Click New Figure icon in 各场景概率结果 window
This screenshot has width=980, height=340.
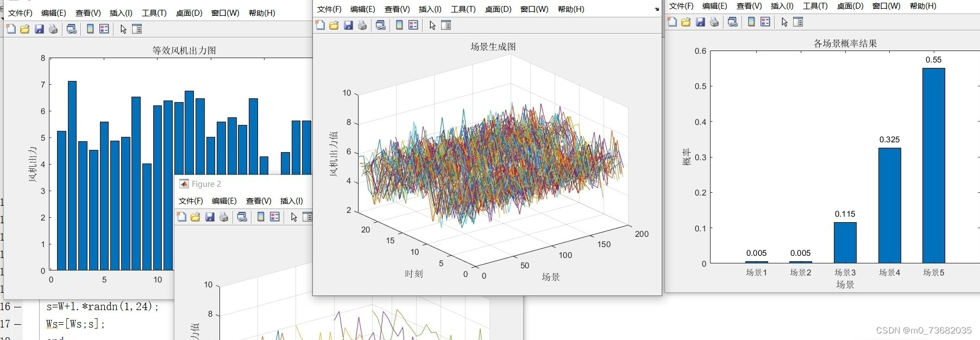tap(672, 22)
